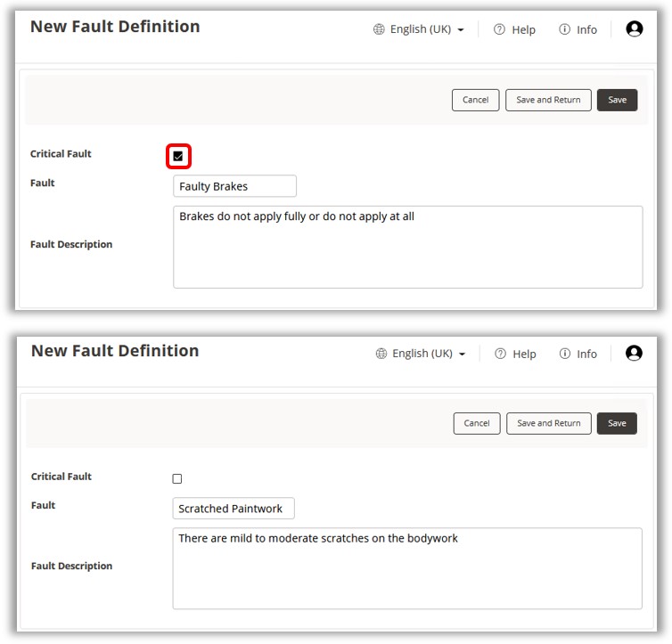The height and width of the screenshot is (644, 672).
Task: Click the globe icon in the bottom form
Action: tap(382, 354)
